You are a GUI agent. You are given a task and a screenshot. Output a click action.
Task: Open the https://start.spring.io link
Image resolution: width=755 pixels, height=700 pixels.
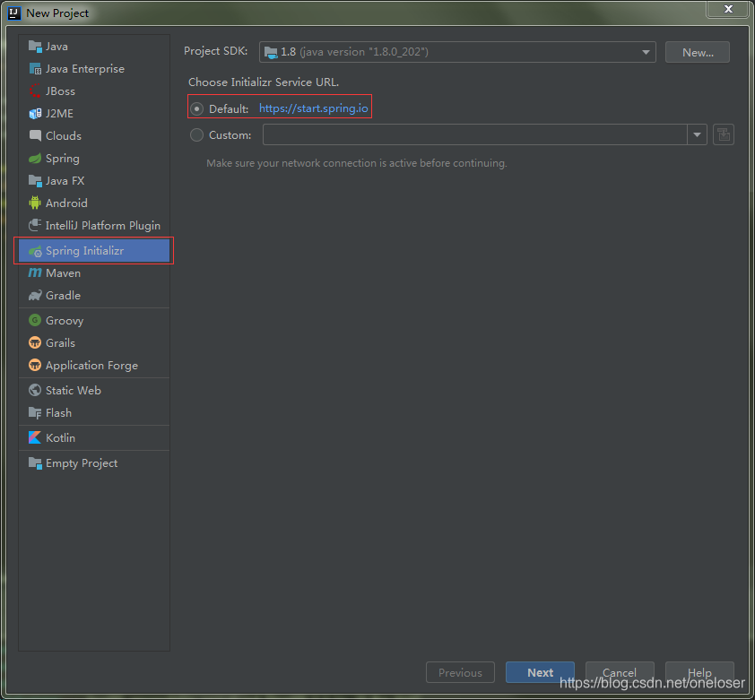(x=314, y=108)
